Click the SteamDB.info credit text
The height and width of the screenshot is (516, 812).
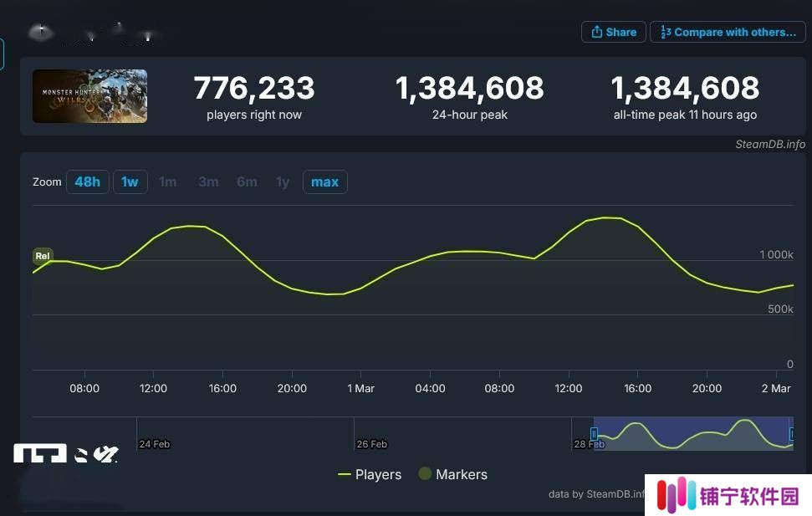770,145
